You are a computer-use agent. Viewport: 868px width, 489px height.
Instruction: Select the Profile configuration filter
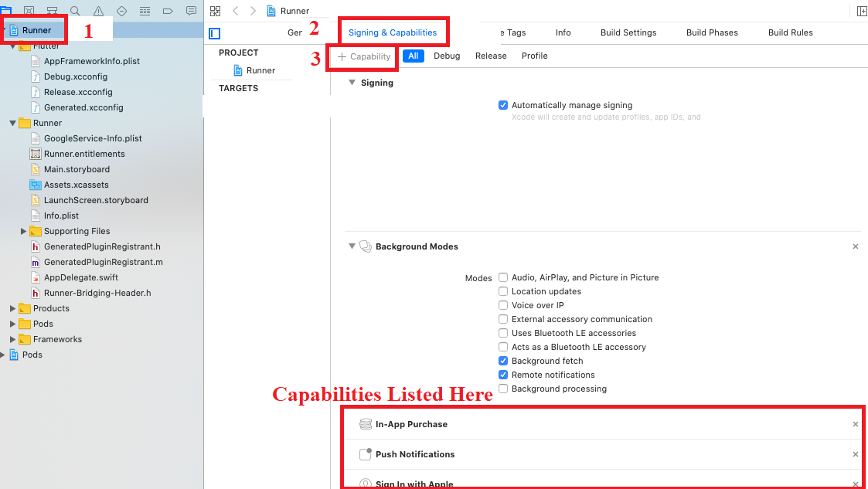[x=534, y=56]
